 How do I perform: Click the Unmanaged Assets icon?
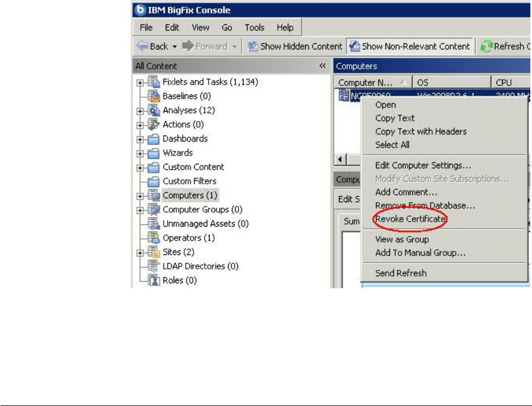point(154,224)
